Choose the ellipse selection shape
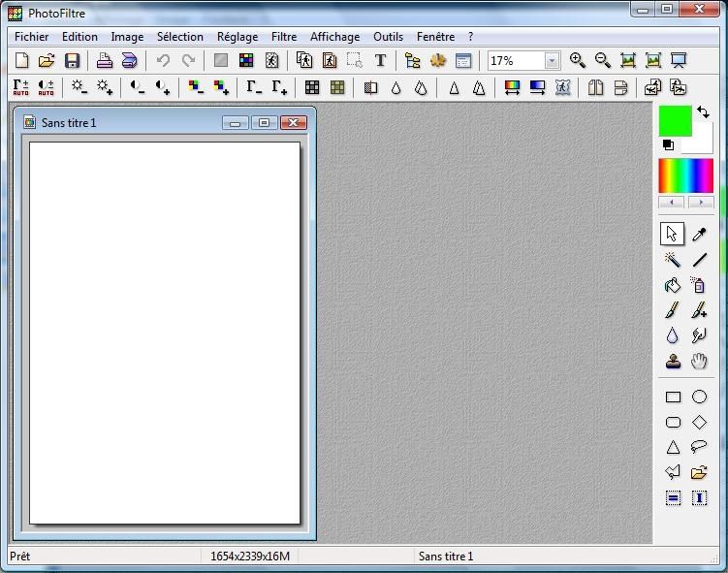This screenshot has height=573, width=728. tap(699, 397)
